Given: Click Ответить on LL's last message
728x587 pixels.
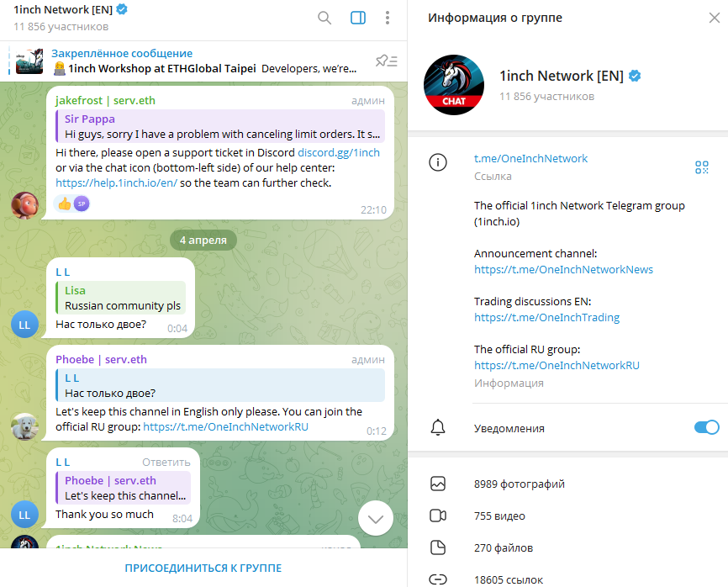Looking at the screenshot, I should [166, 462].
